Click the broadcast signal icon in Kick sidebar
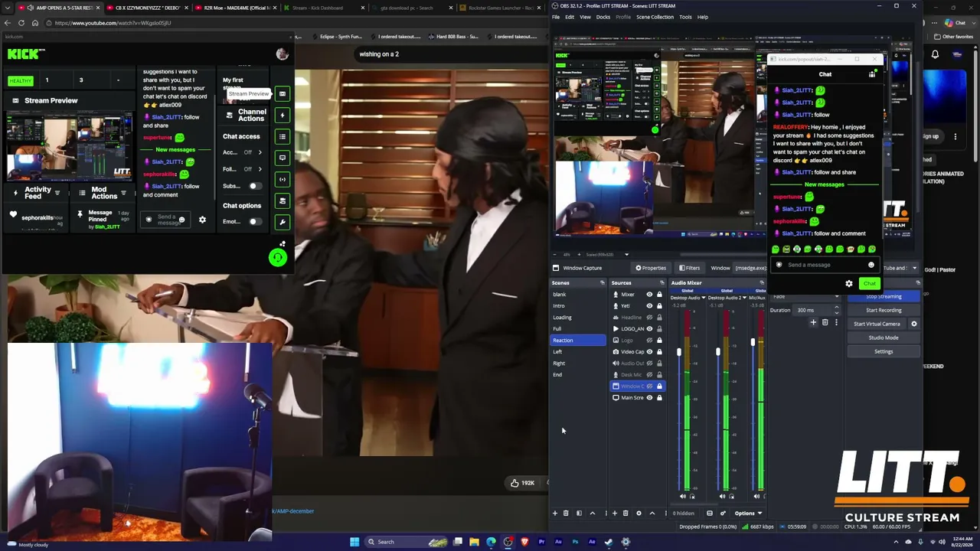Screen dimensions: 980x551 tap(283, 179)
